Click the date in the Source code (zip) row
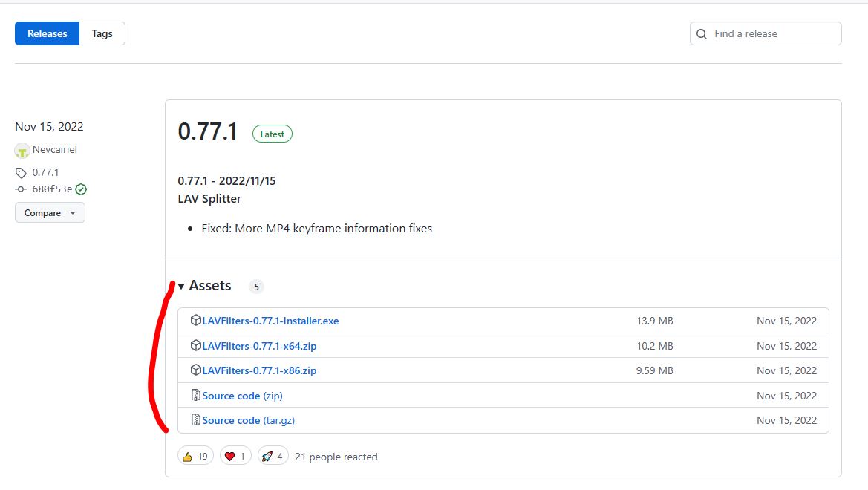 (x=786, y=396)
